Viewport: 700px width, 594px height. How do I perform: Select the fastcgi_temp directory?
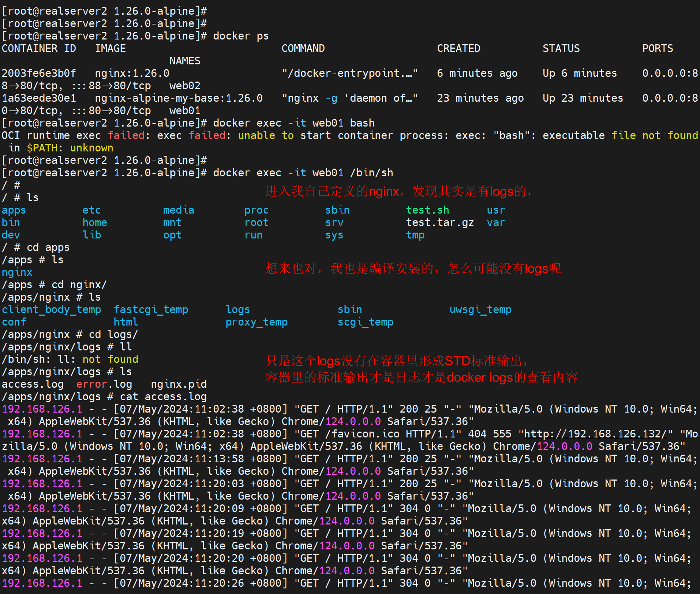[x=151, y=309]
